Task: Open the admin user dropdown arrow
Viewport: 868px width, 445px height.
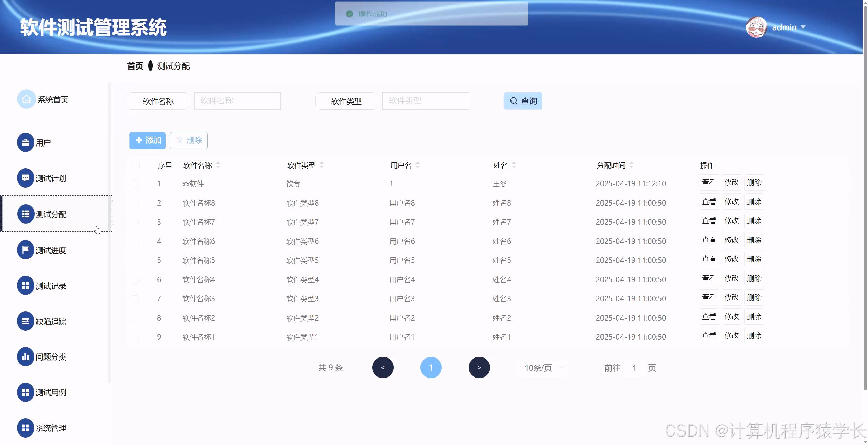Action: tap(803, 27)
